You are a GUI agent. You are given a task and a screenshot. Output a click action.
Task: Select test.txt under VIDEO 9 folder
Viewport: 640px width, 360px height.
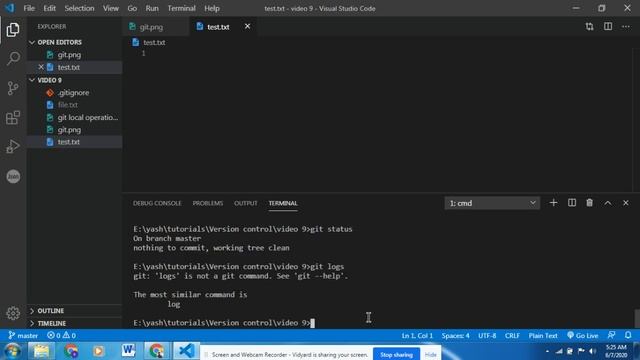(x=75, y=142)
